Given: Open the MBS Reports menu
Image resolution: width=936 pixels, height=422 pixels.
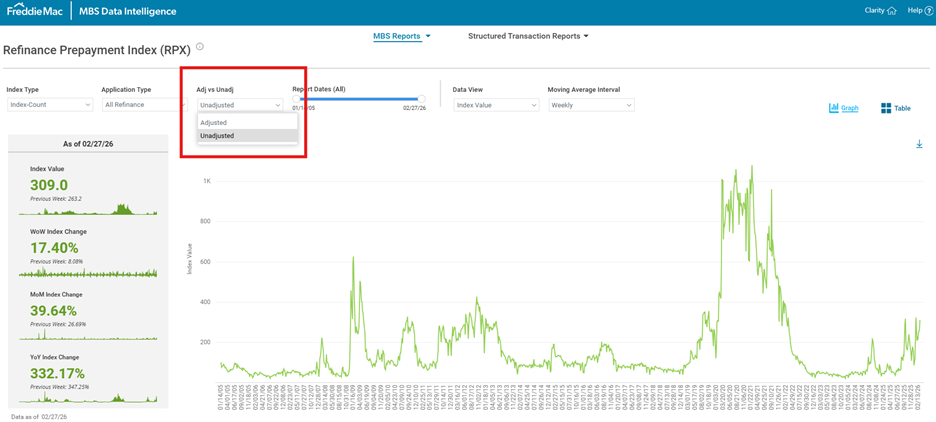Looking at the screenshot, I should (401, 36).
